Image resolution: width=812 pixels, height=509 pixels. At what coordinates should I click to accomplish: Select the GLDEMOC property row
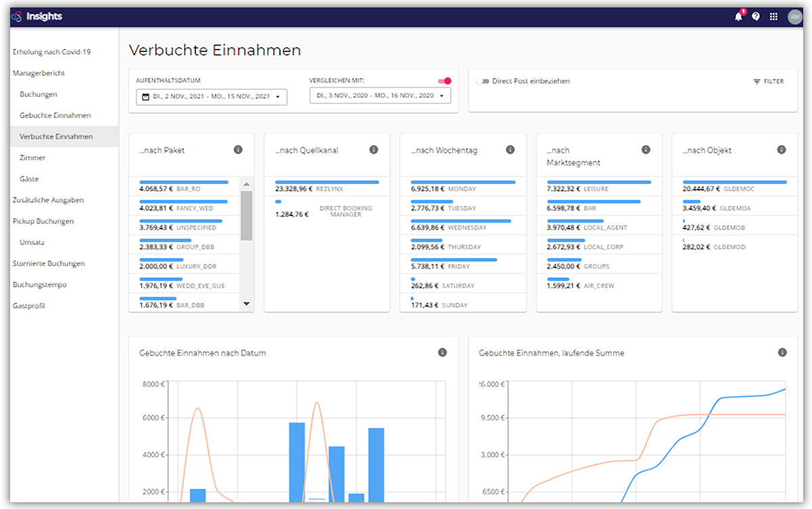pos(735,187)
